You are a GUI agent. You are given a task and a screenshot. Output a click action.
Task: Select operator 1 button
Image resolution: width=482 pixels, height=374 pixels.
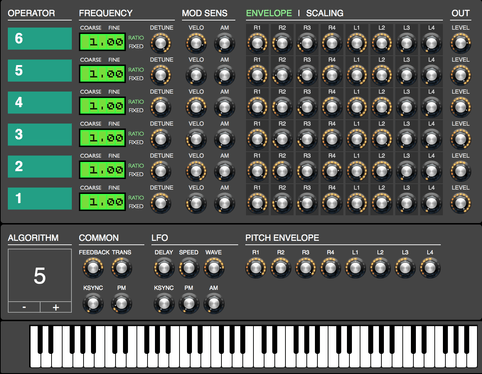click(x=40, y=199)
